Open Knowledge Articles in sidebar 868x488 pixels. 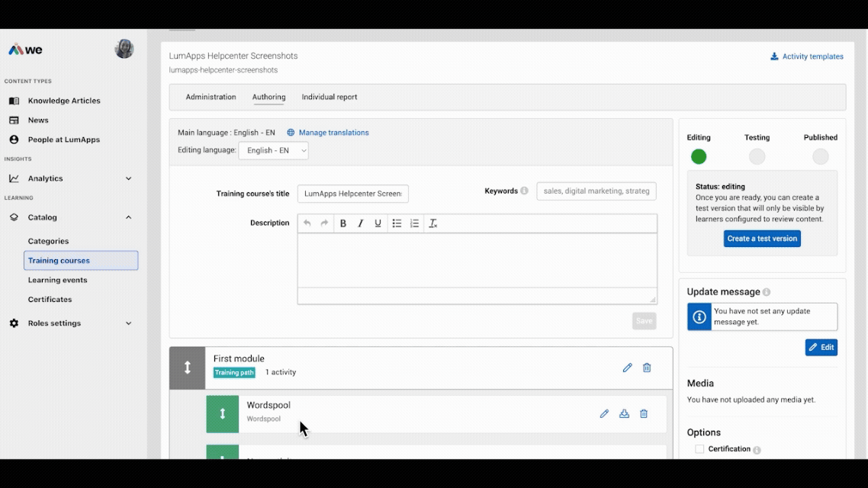point(64,101)
